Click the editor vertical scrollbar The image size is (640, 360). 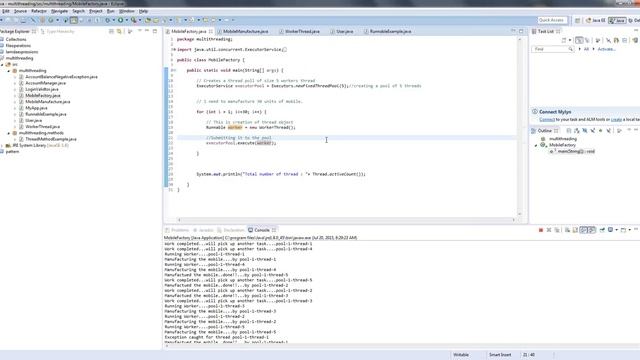click(520, 127)
